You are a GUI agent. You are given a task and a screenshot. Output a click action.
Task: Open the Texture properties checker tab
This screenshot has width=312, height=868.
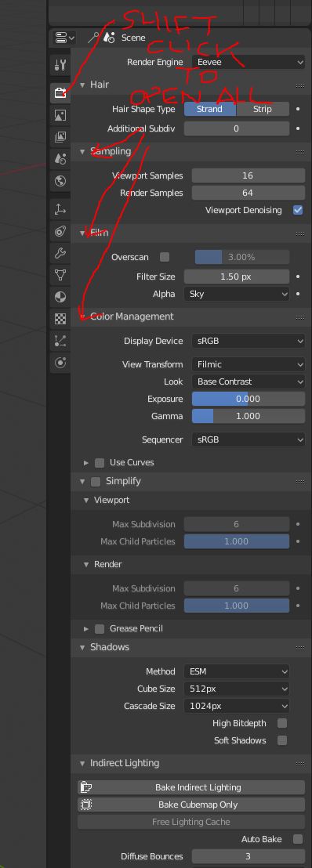tap(60, 319)
